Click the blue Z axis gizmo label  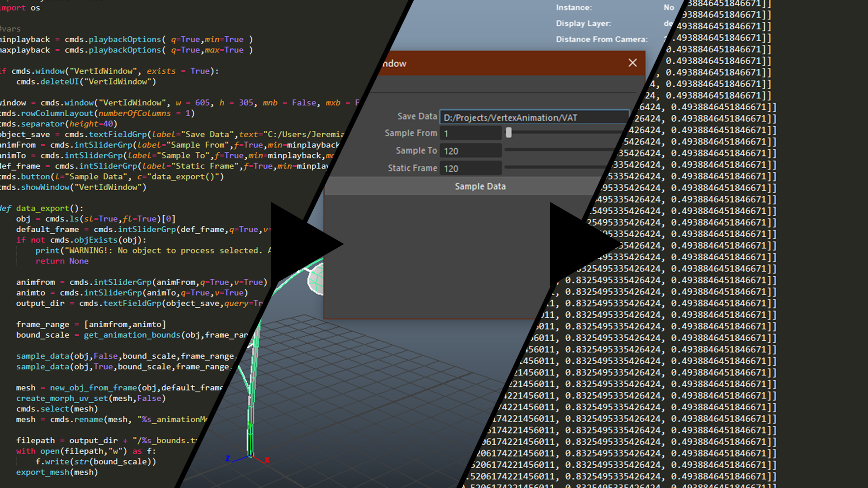[228, 459]
